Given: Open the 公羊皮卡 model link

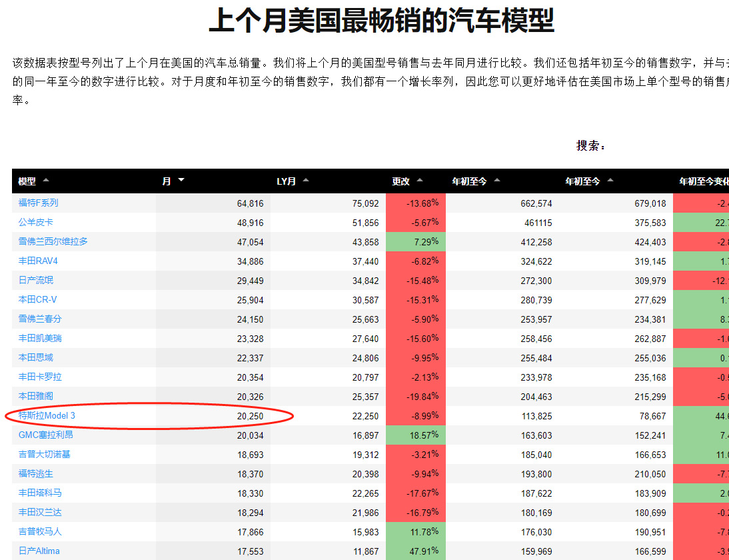Looking at the screenshot, I should pos(36,222).
